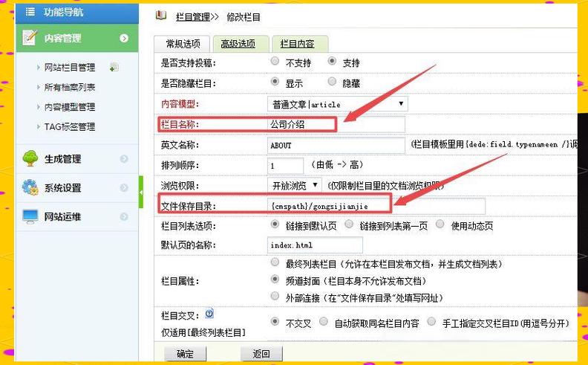The image size is (588, 365).
Task: Click the 栏目名称 input field
Action: coord(336,124)
